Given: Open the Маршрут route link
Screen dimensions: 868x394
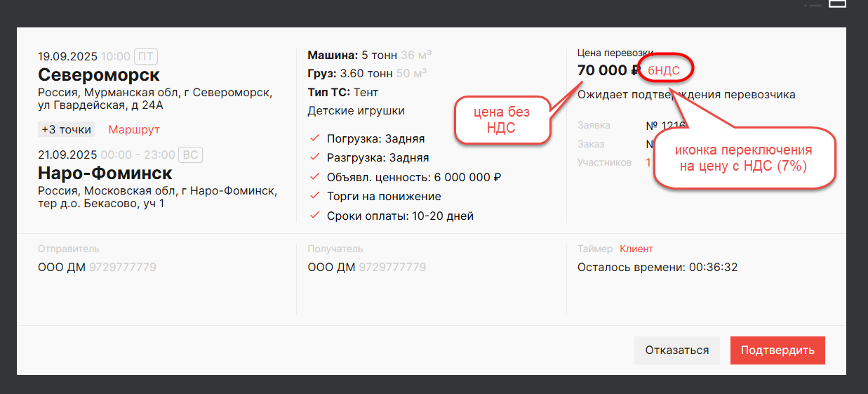Looking at the screenshot, I should pyautogui.click(x=134, y=129).
